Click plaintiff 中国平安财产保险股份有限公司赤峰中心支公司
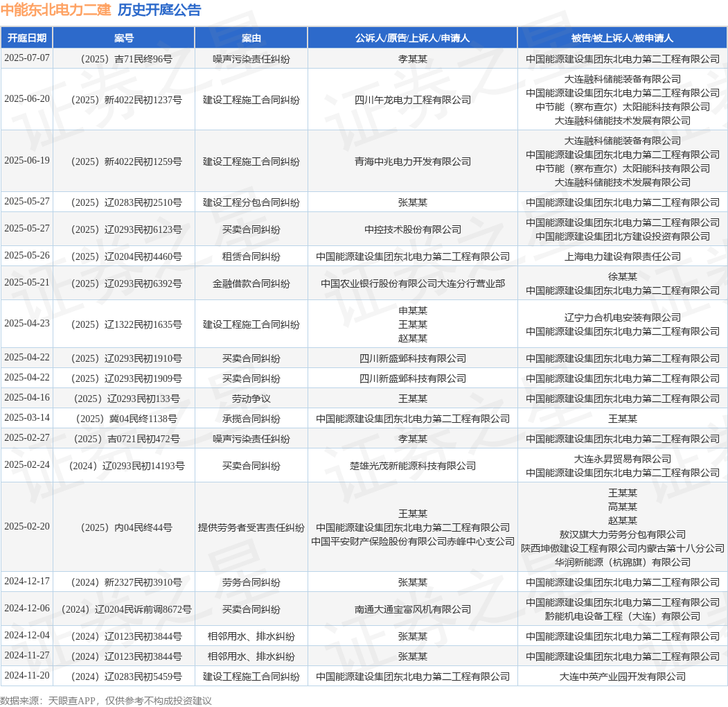728x707 pixels. 413,541
